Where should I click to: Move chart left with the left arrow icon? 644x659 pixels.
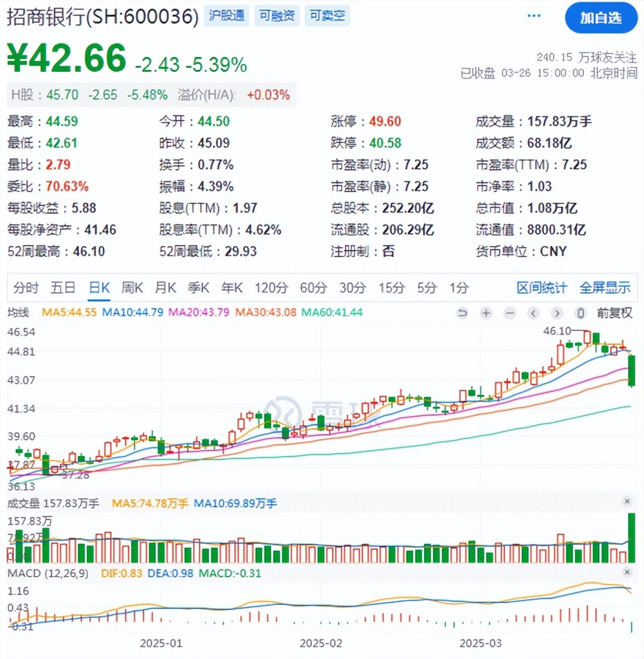coord(533,313)
